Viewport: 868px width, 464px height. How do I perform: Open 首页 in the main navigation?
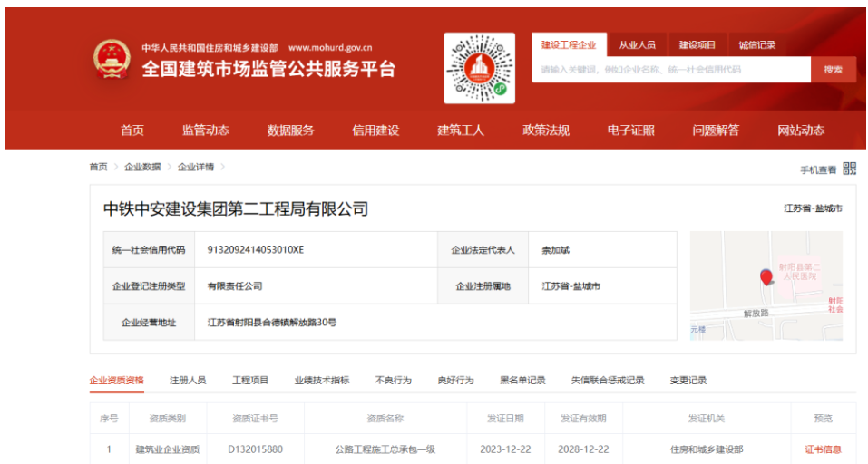coord(132,130)
